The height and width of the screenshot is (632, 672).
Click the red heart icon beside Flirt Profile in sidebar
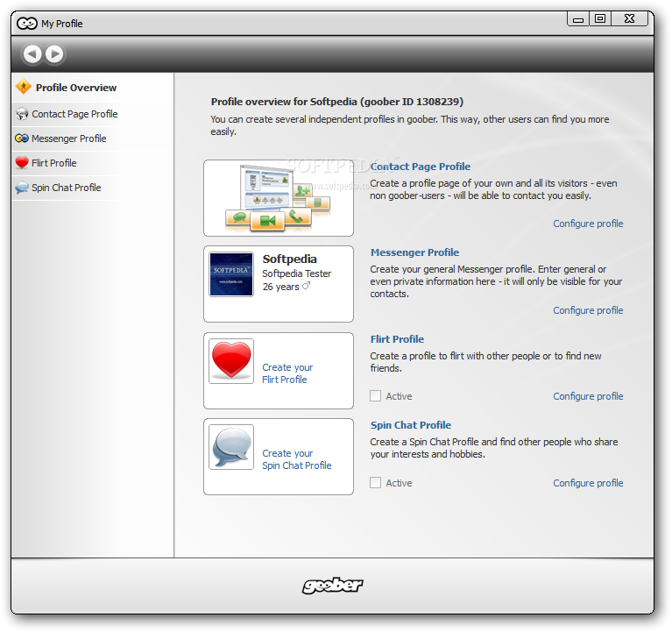(22, 163)
